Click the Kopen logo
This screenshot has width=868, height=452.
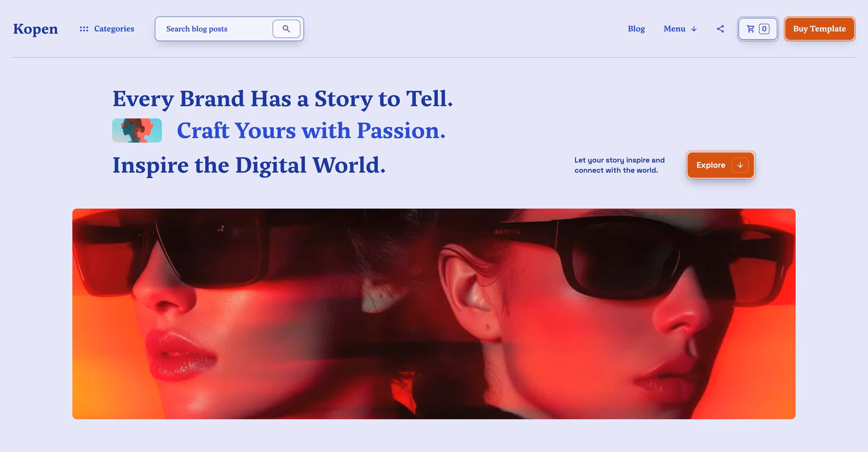(35, 29)
